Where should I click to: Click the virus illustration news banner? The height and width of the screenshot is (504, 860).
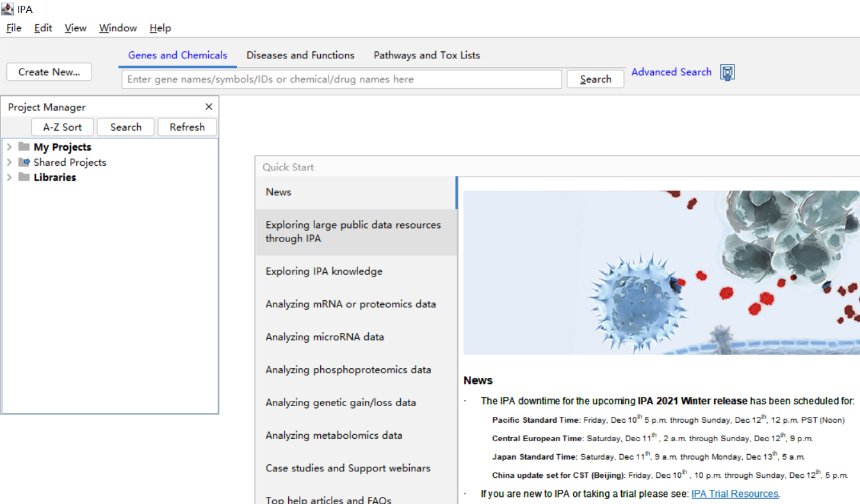(661, 272)
